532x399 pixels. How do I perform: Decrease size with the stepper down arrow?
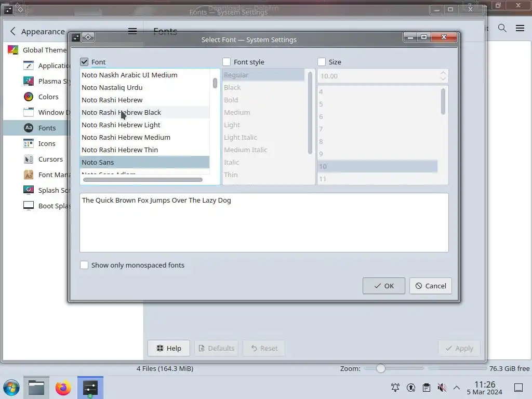pyautogui.click(x=443, y=79)
